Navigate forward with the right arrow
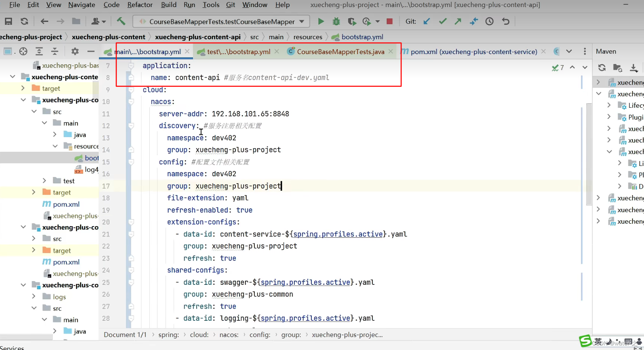The width and height of the screenshot is (644, 350). [60, 21]
